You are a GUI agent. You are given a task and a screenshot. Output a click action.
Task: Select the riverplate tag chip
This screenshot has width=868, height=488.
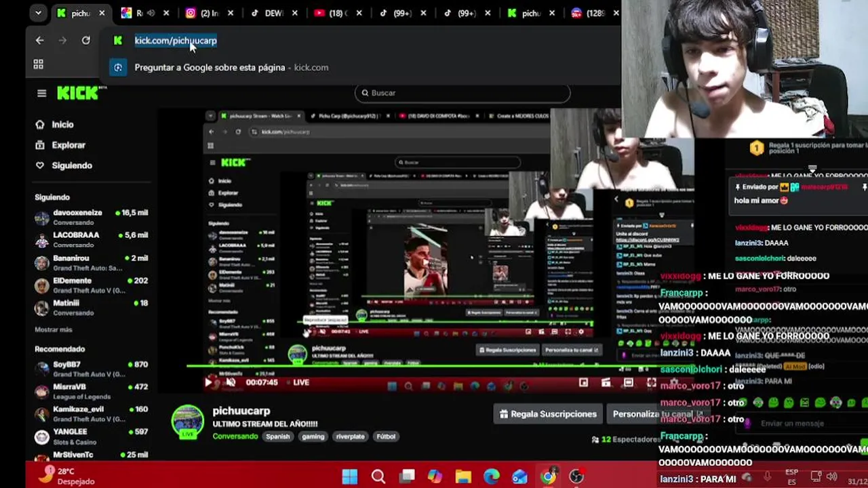tap(350, 436)
